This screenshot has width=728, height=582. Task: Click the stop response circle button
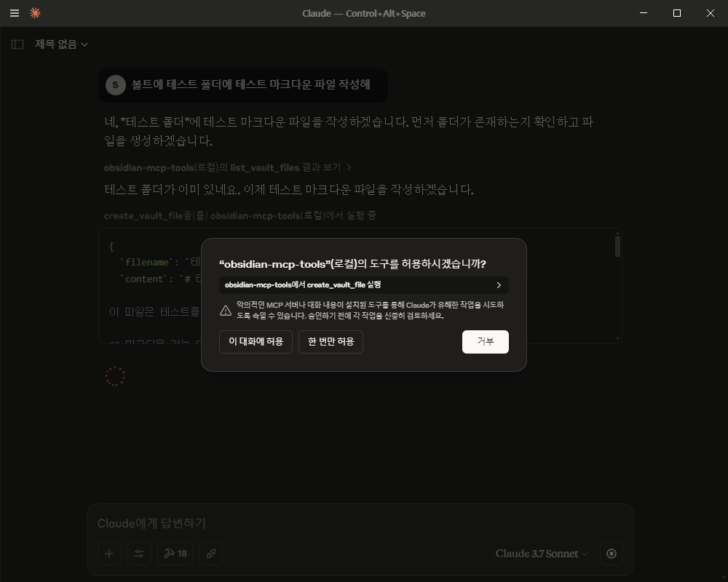click(x=612, y=554)
